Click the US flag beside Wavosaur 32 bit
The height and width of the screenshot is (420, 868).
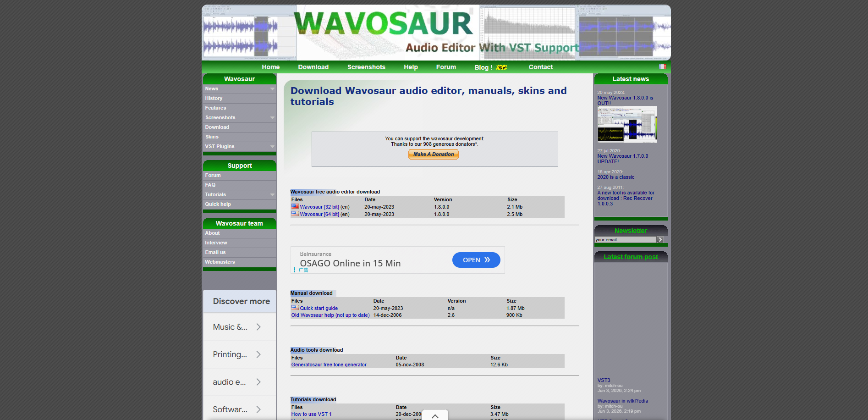pyautogui.click(x=295, y=206)
